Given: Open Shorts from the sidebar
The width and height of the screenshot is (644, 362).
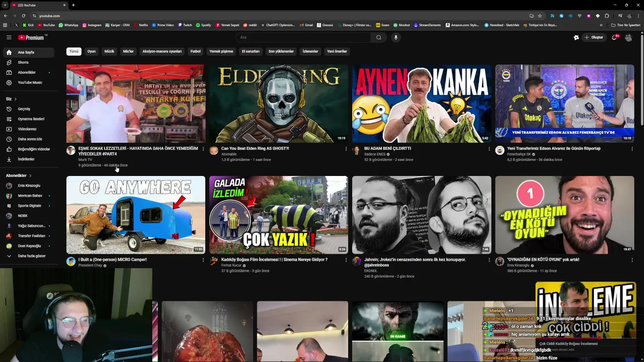Looking at the screenshot, I should click(30, 62).
